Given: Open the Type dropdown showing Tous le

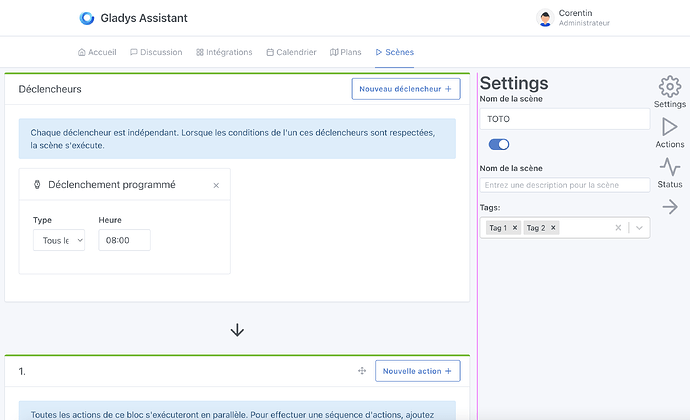Looking at the screenshot, I should 59,240.
